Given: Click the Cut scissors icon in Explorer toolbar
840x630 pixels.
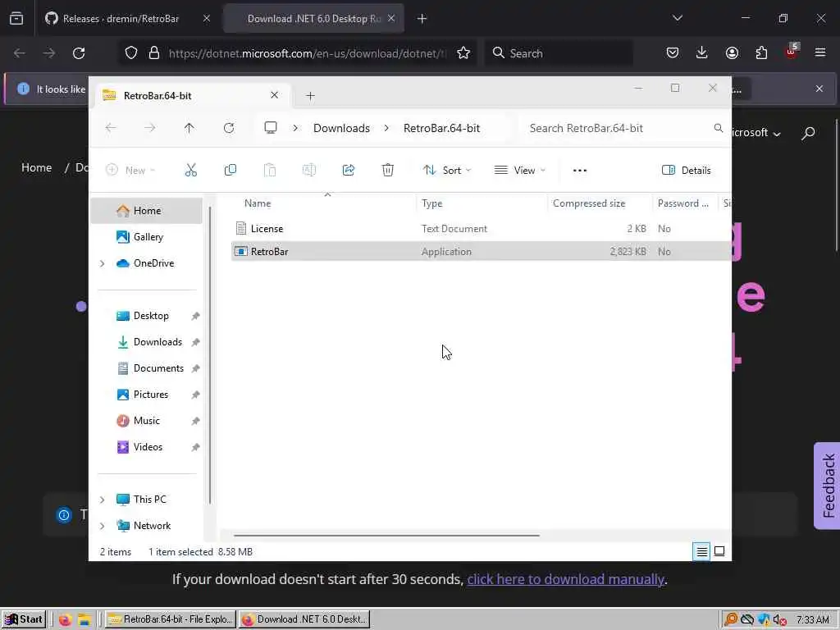Looking at the screenshot, I should [190, 171].
